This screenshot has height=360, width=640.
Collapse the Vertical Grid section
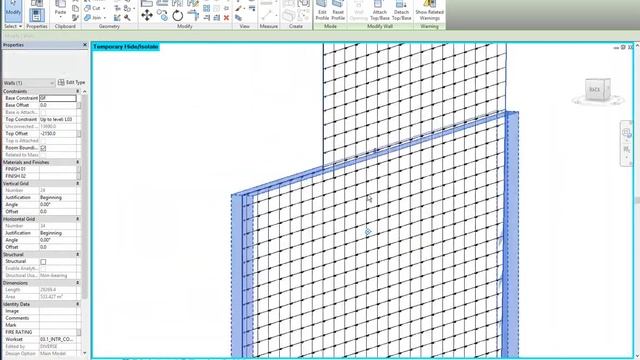(x=78, y=184)
